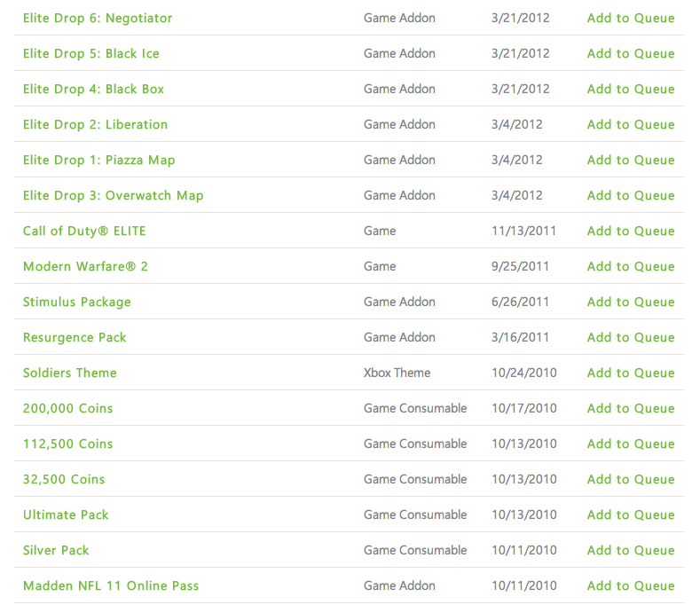Select date 10/17/2010 in 200,000 Coins row
The width and height of the screenshot is (700, 605).
click(524, 409)
